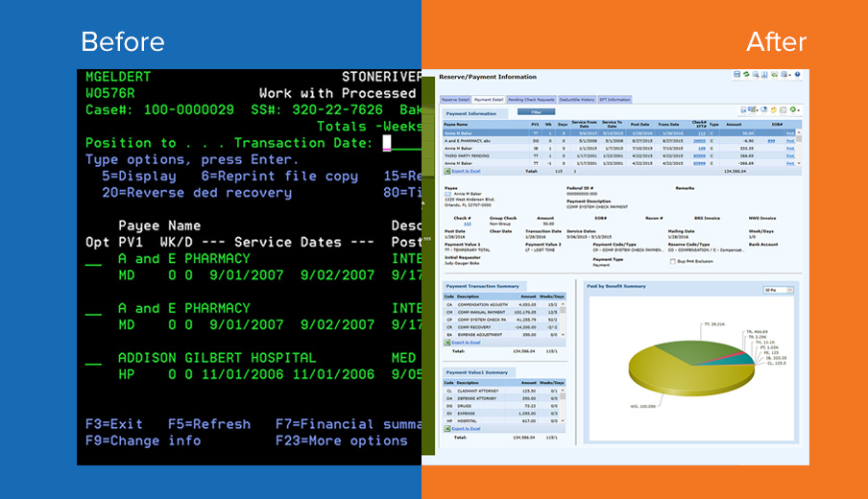Click F23=More options in the Before terminal
868x499 pixels.
pyautogui.click(x=342, y=440)
